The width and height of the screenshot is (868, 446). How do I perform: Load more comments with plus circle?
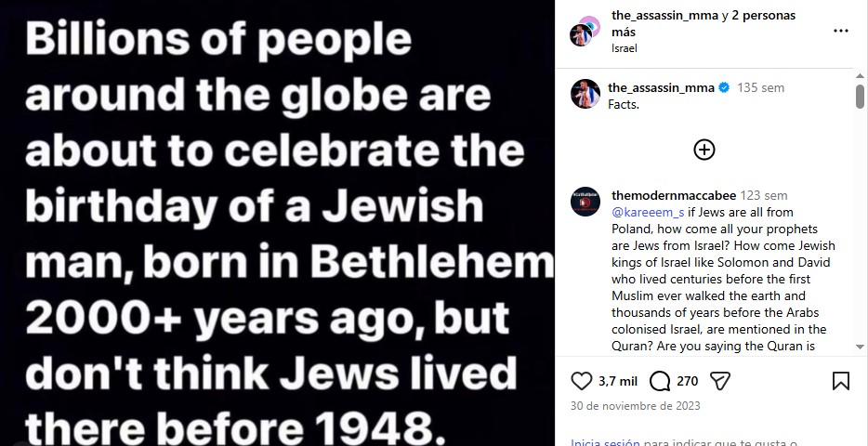[704, 150]
